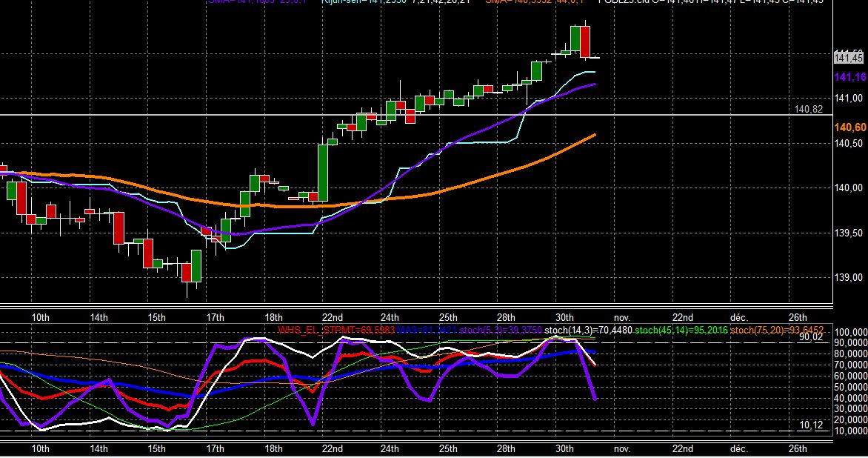Image resolution: width=868 pixels, height=458 pixels.
Task: Select the WHS_EL_STPMT=69,5983 indicator label
Action: coord(336,330)
